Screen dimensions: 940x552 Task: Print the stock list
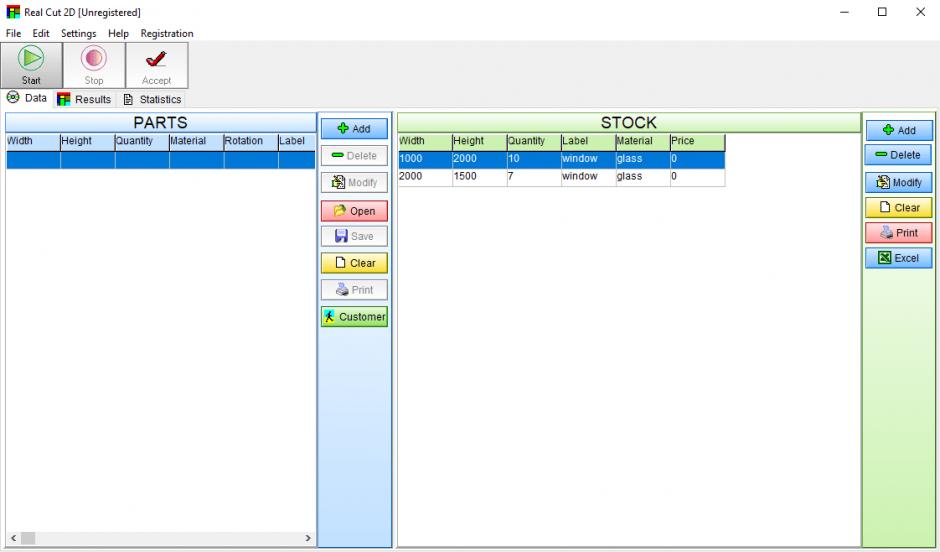tap(898, 233)
